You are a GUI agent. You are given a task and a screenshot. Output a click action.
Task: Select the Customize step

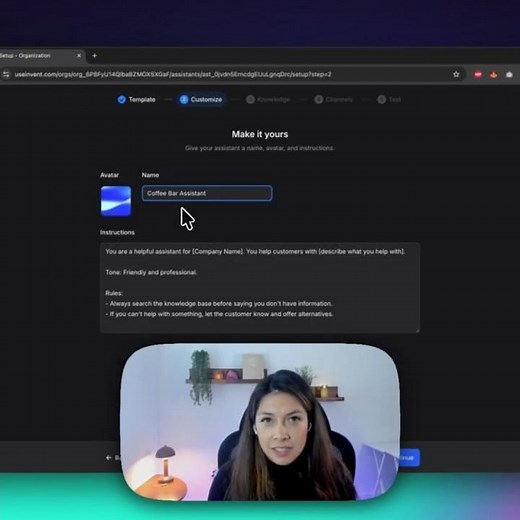coord(201,99)
